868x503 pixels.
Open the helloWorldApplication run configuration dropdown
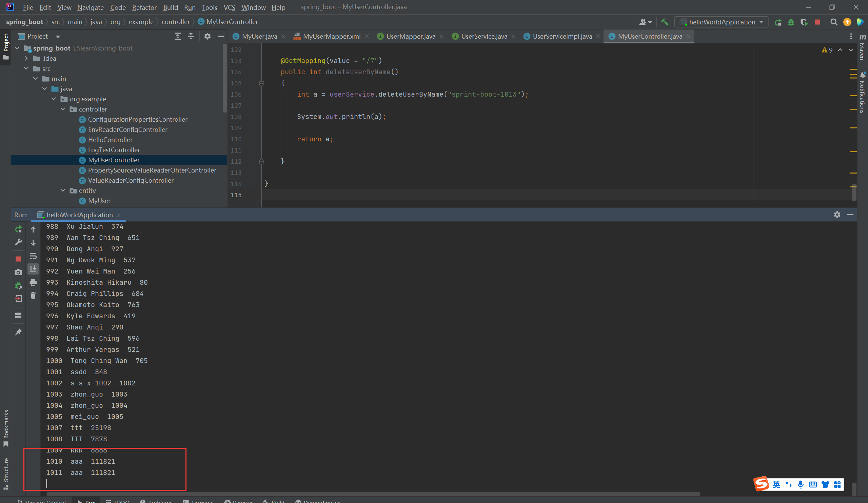point(722,22)
